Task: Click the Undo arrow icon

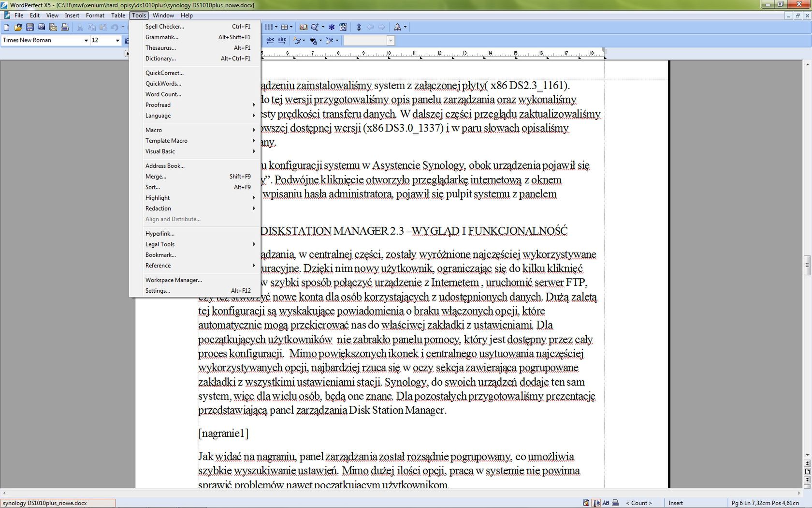Action: [115, 27]
